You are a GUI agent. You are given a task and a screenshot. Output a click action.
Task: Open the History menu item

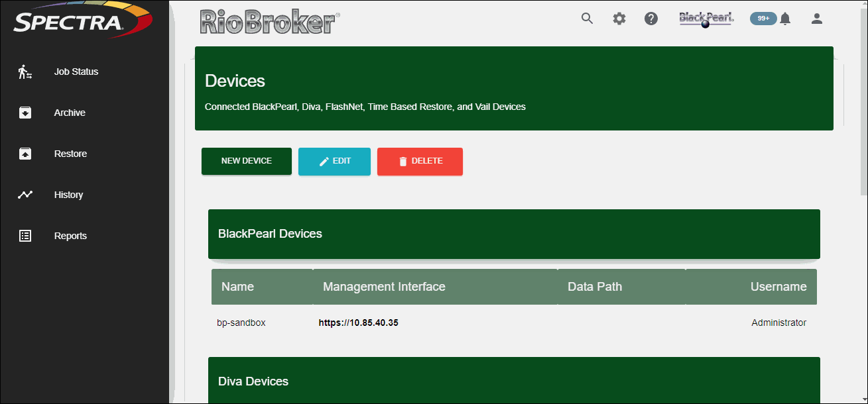click(x=68, y=195)
